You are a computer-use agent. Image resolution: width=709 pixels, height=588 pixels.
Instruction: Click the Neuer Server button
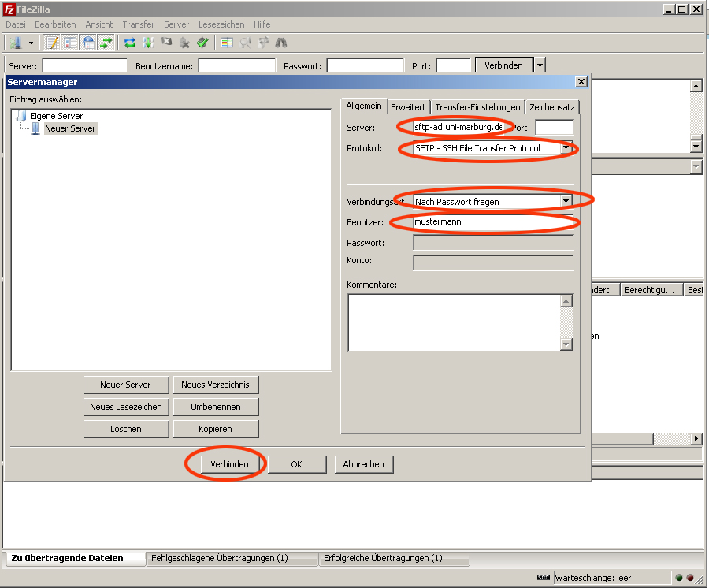pos(126,385)
